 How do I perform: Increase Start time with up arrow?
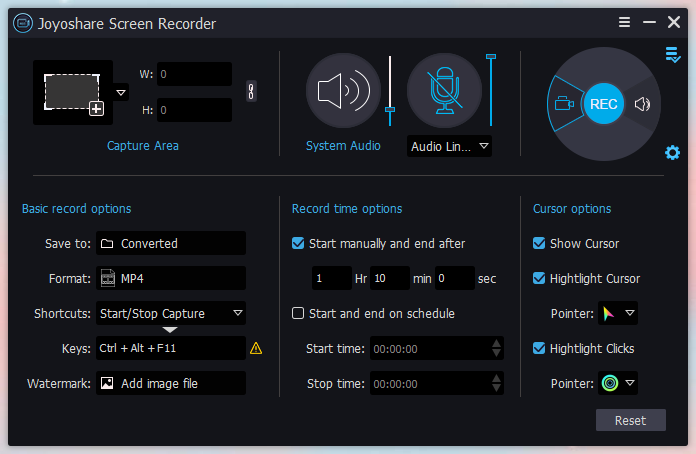click(497, 343)
